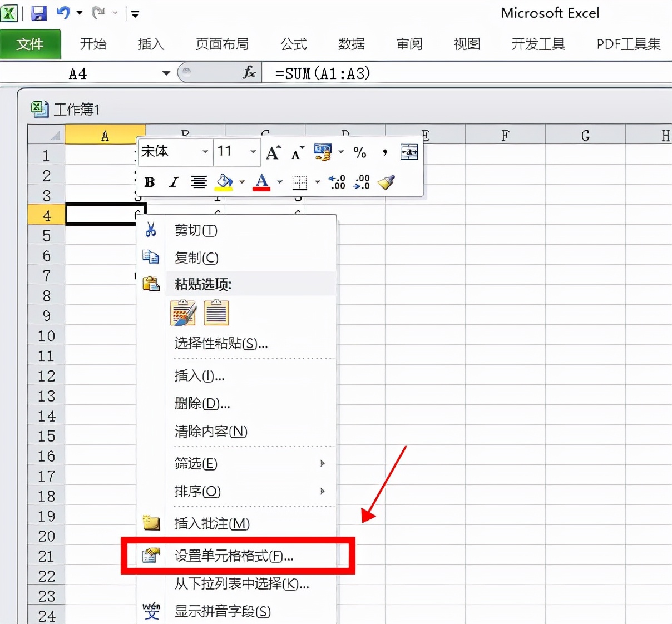Apply red font color A button
The width and height of the screenshot is (672, 624).
click(x=261, y=182)
